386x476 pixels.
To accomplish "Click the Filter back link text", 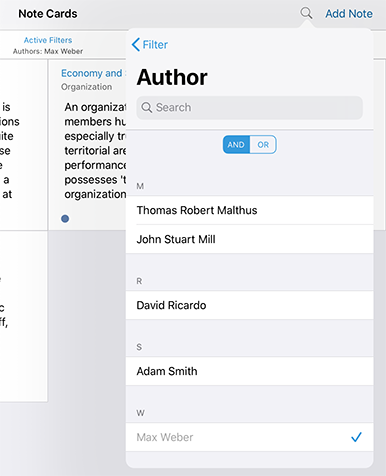I will pos(155,44).
